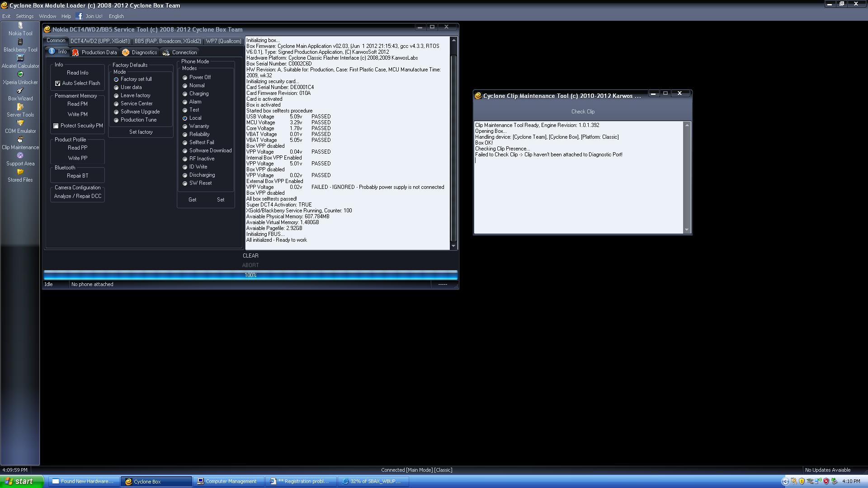
Task: Click the Diagnostics tab icon
Action: [x=126, y=52]
